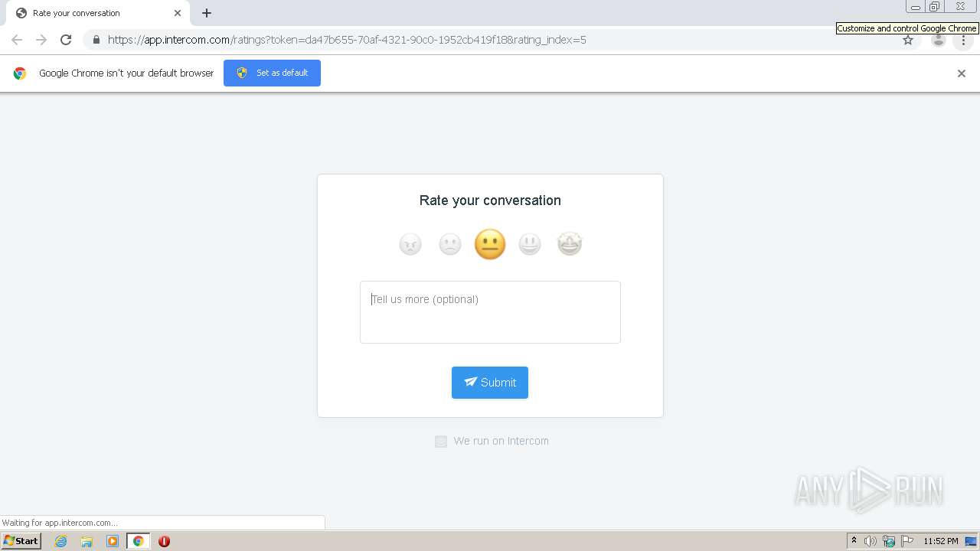Open the volume speaker control
Image resolution: width=980 pixels, height=551 pixels.
[x=871, y=541]
